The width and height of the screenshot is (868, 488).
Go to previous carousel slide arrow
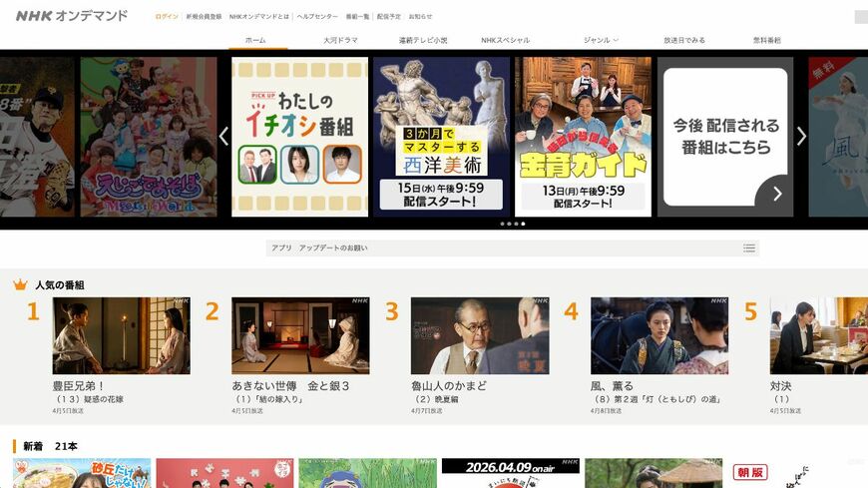[x=223, y=137]
